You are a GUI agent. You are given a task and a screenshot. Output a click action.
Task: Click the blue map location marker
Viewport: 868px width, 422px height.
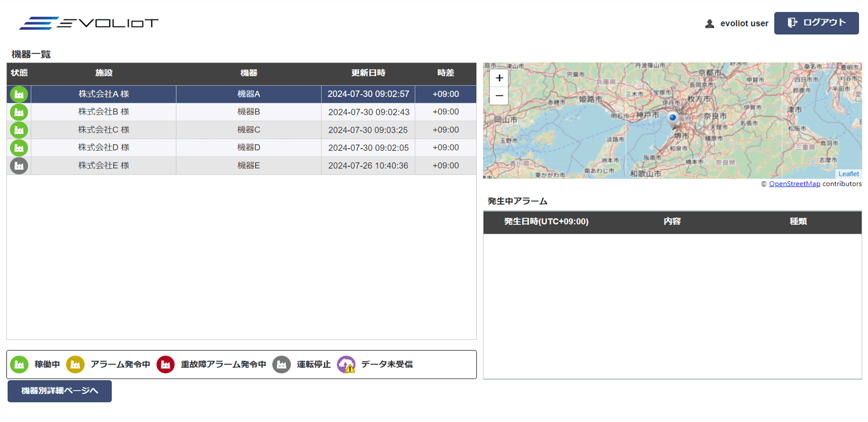[x=672, y=119]
